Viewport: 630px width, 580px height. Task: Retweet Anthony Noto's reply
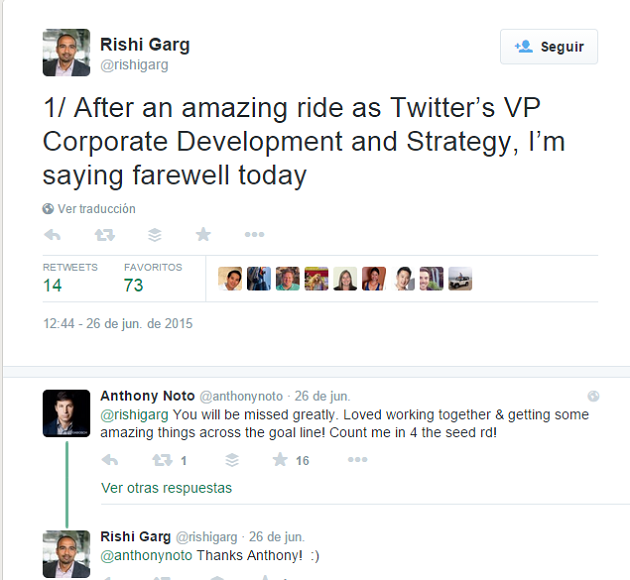[x=161, y=460]
